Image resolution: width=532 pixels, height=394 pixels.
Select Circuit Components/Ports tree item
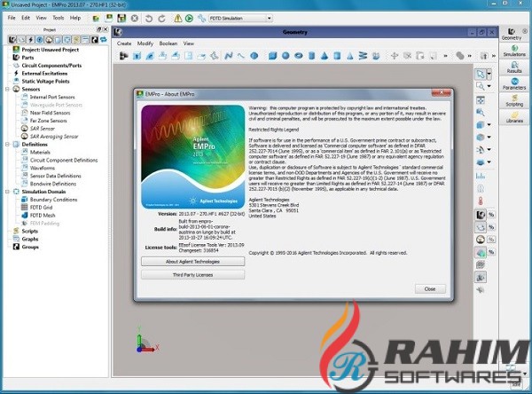(51, 65)
